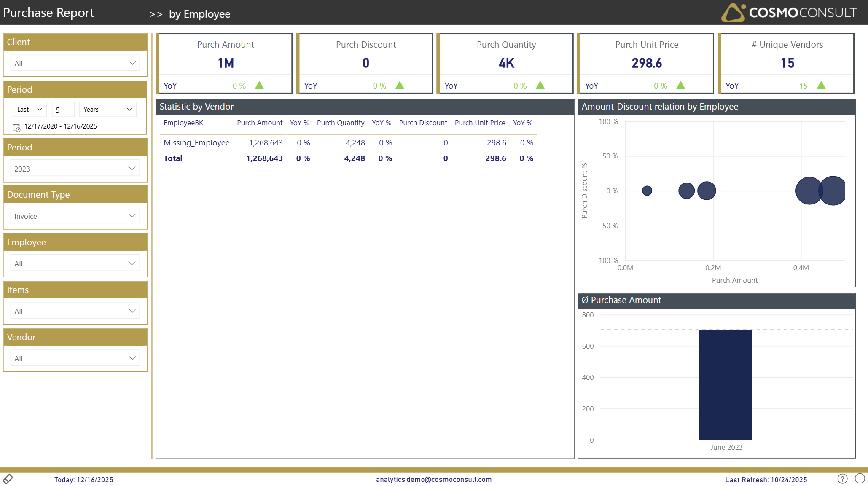Click the eraser clear-filters icon

pyautogui.click(x=8, y=479)
